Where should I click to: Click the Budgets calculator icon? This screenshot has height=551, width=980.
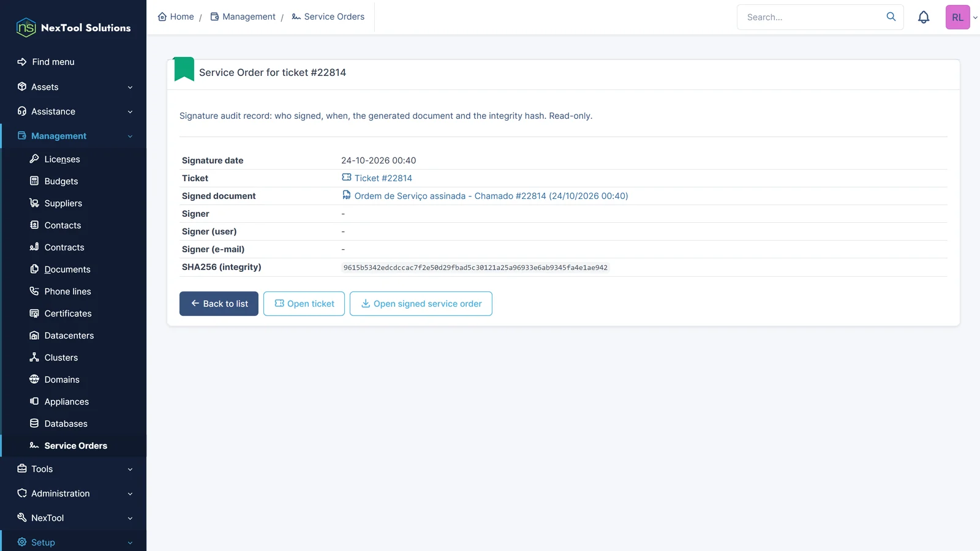[34, 181]
